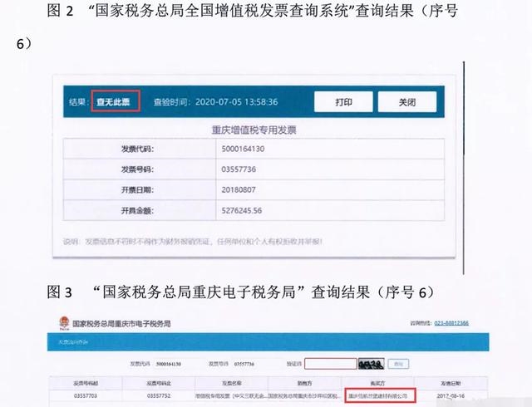Image resolution: width=532 pixels, height=407 pixels.
Task: Click the 2017-08-16 sale date cell
Action: [x=451, y=396]
